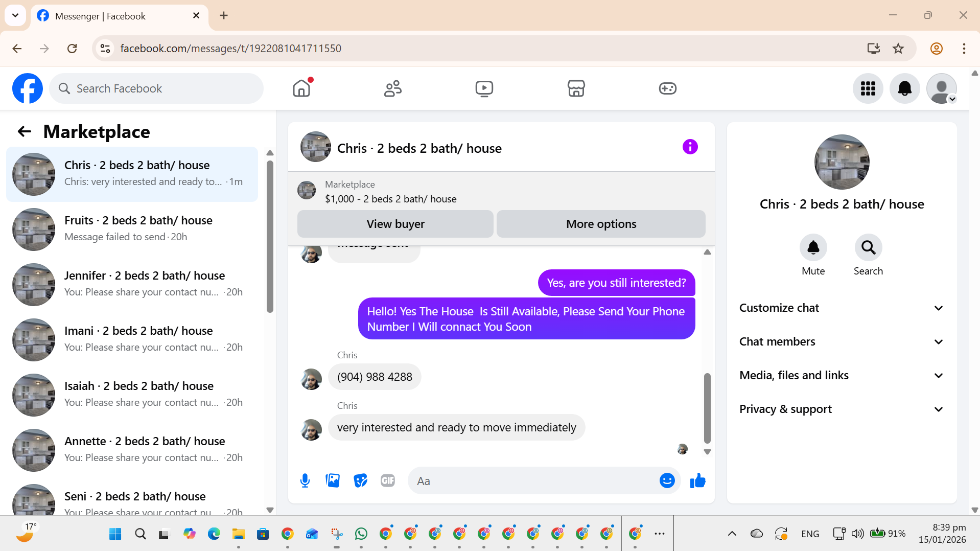Open the tab search dropdown arrow
980x551 pixels.
[x=15, y=15]
